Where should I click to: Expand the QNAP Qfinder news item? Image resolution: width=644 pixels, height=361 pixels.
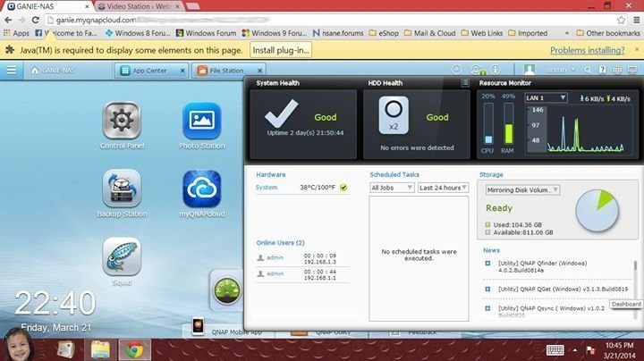(487, 264)
